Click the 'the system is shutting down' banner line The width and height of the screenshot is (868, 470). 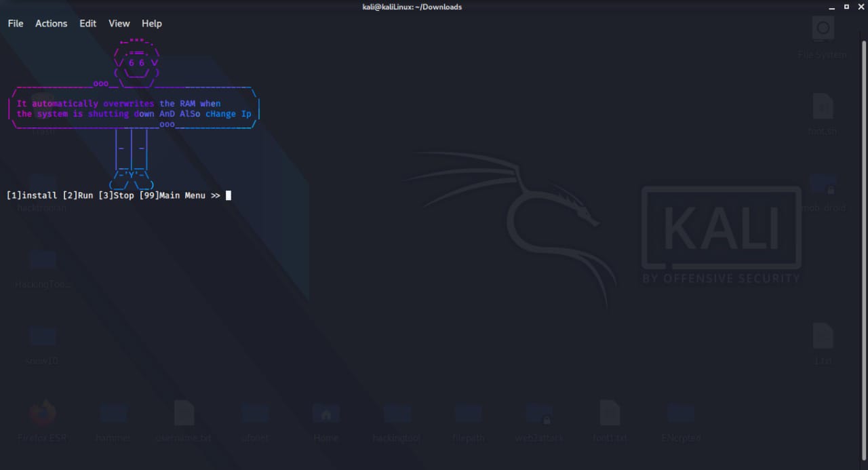(85, 114)
